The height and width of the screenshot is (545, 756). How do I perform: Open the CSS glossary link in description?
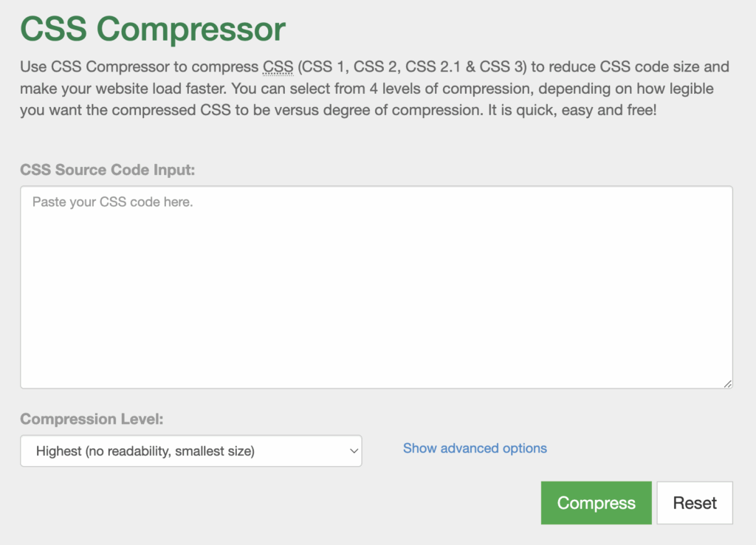[x=277, y=66]
